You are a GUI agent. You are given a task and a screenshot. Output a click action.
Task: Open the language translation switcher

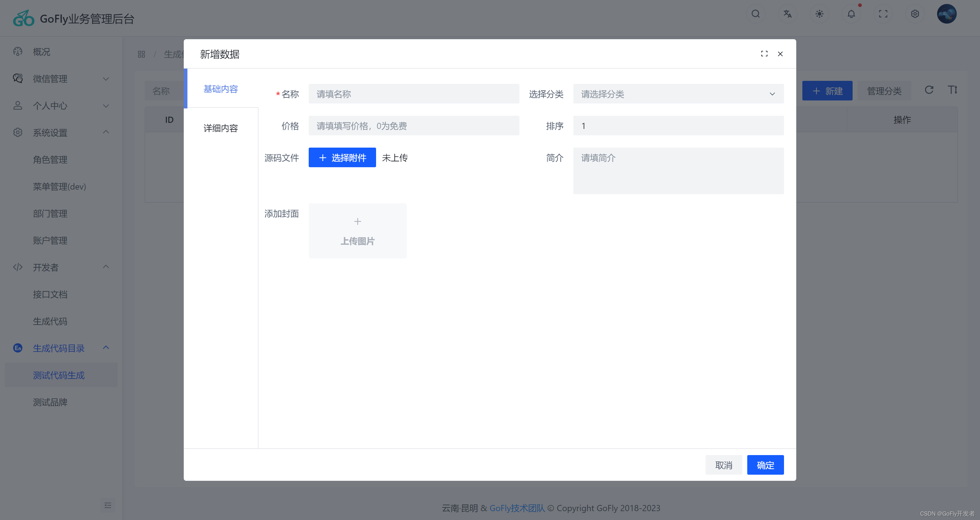pyautogui.click(x=787, y=14)
